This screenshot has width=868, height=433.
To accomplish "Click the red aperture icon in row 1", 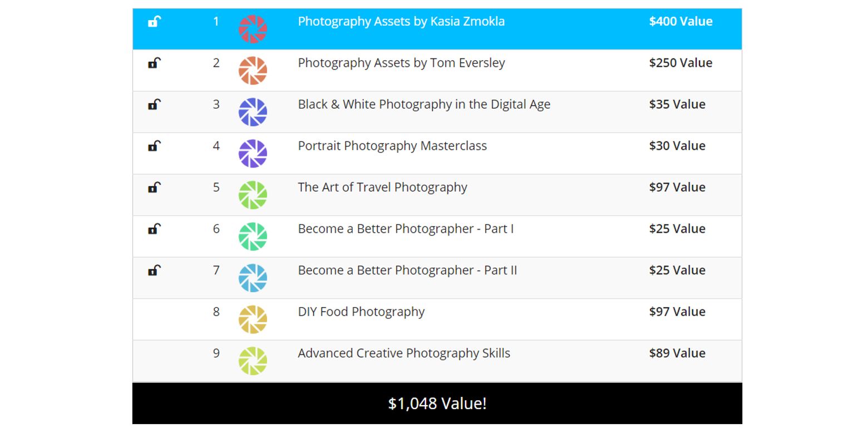I will point(253,29).
